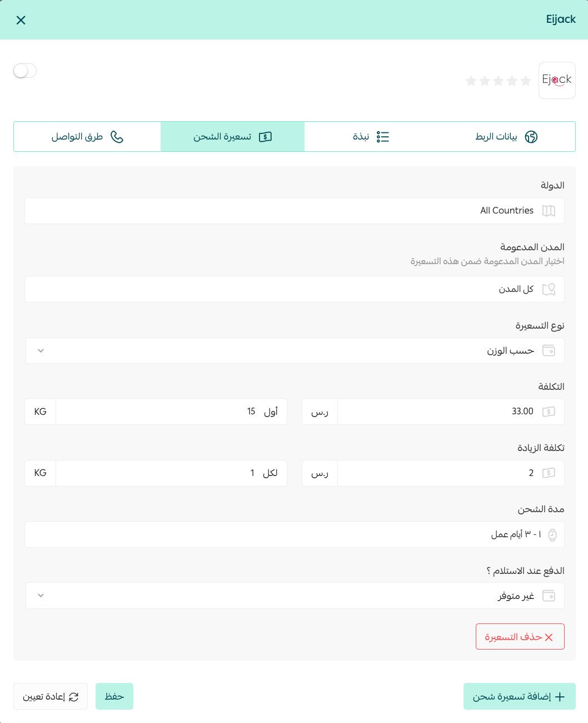This screenshot has width=588, height=723.
Task: Click the map icon in the country field
Action: click(549, 211)
